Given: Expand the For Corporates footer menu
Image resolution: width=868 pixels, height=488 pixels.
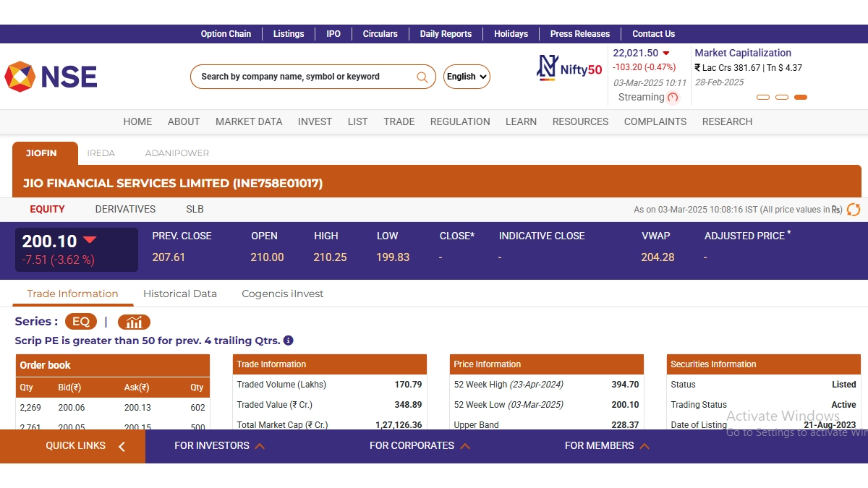Looking at the screenshot, I should click(x=420, y=446).
